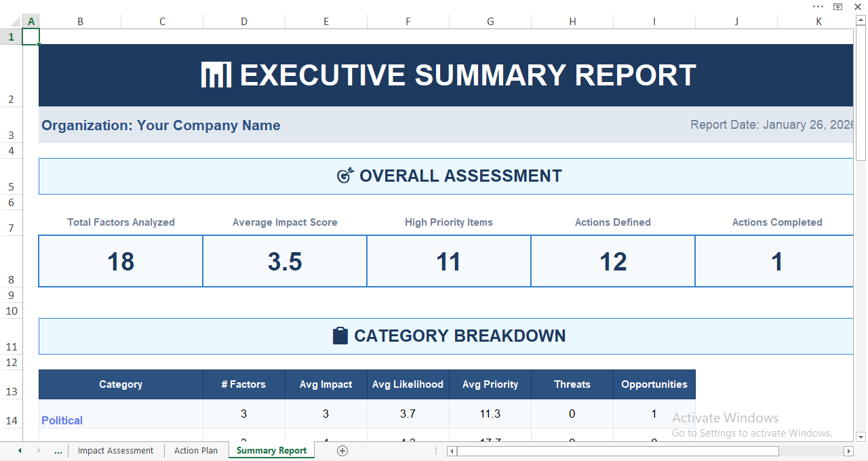Image resolution: width=868 pixels, height=461 pixels.
Task: Click Organization: Your Company Name cell
Action: 161,125
